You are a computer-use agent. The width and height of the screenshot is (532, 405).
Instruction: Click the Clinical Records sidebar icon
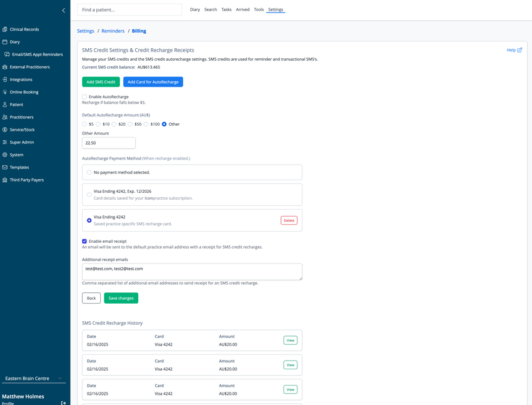click(5, 29)
